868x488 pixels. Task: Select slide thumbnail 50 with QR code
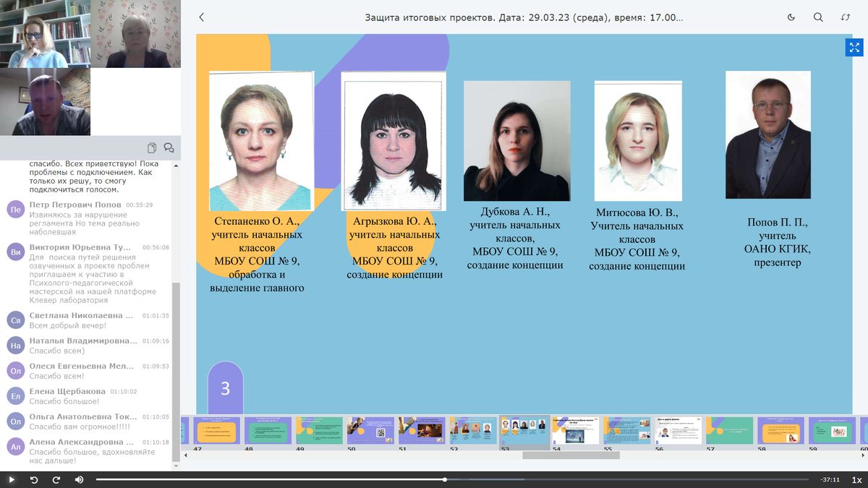370,430
